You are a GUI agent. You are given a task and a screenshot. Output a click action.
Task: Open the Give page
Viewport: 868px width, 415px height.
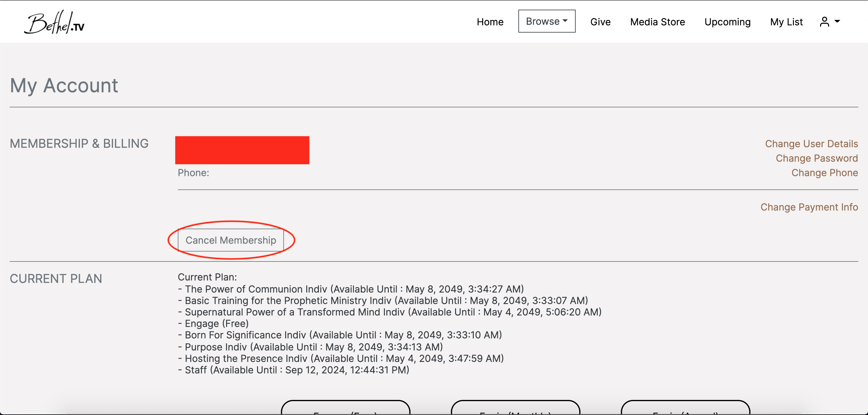coord(600,22)
